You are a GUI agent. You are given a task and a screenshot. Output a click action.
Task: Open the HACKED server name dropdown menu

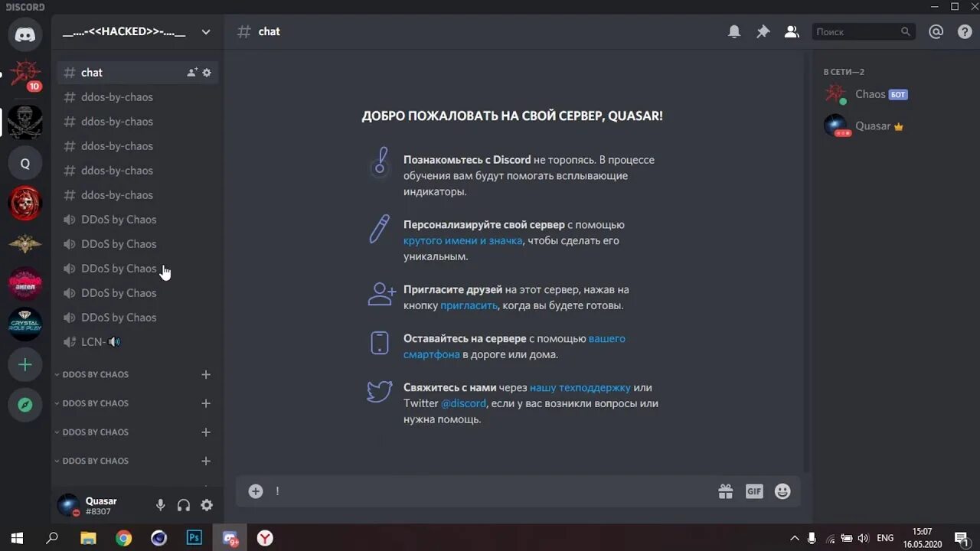click(x=138, y=31)
